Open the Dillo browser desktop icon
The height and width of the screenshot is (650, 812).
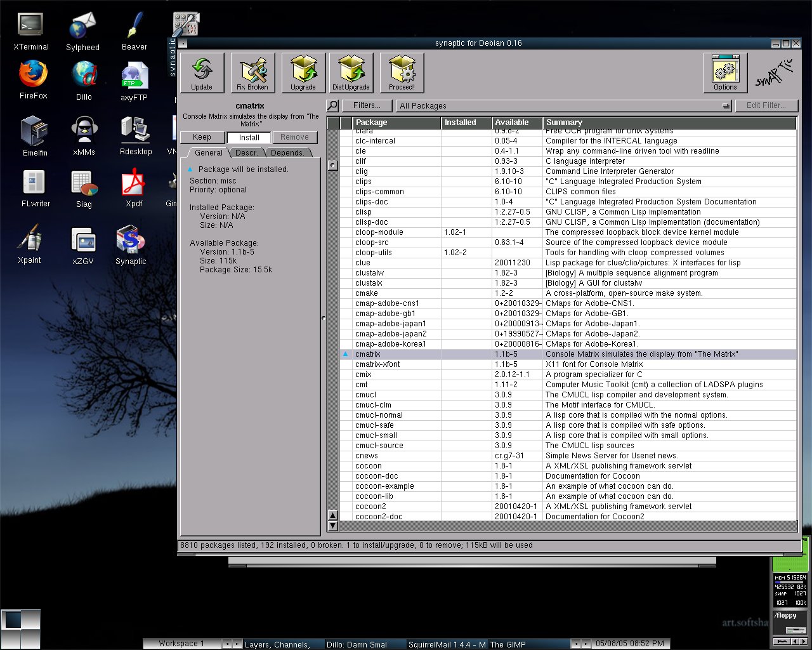click(84, 81)
